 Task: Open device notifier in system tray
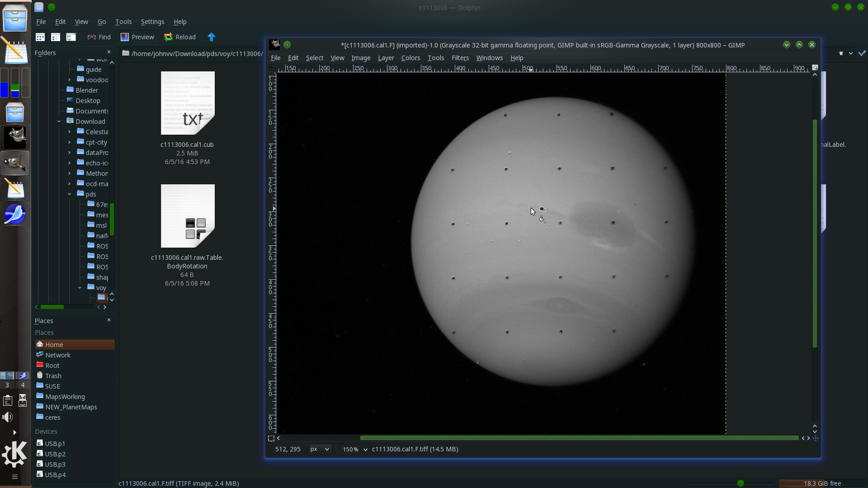point(23,400)
